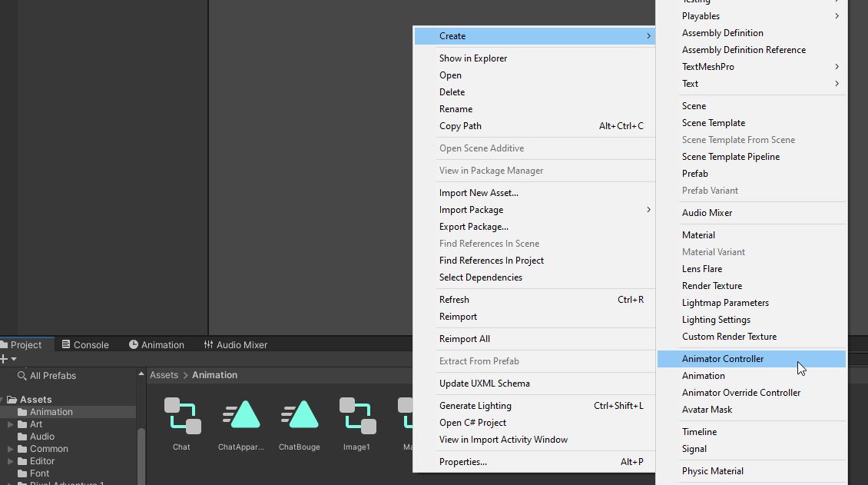Select the ChatAppar animation clip asset

[x=241, y=416]
